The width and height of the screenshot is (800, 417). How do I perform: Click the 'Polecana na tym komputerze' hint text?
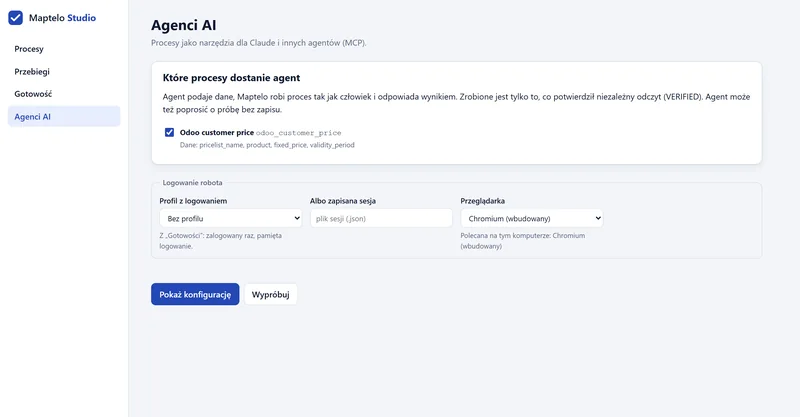coord(522,241)
